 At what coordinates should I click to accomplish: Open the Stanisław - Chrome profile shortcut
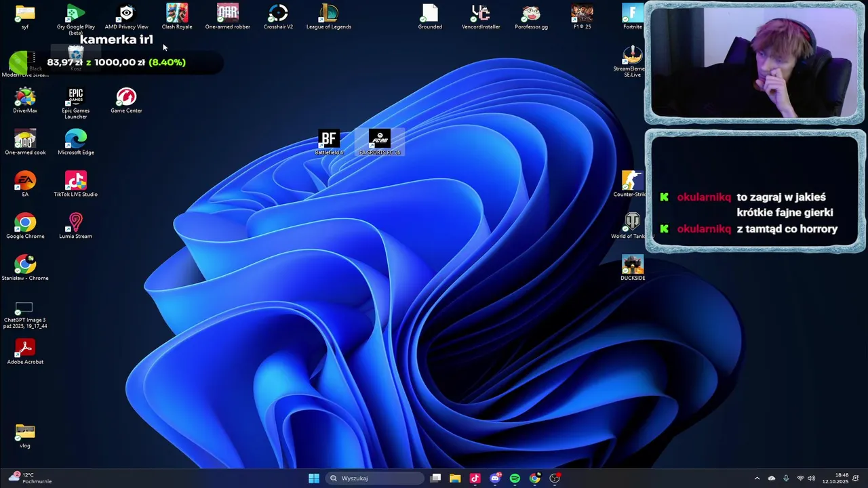click(x=25, y=268)
